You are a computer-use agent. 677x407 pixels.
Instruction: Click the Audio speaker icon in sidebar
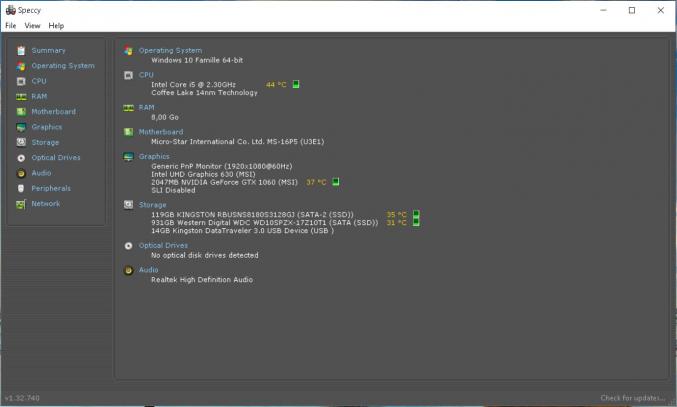pos(21,173)
